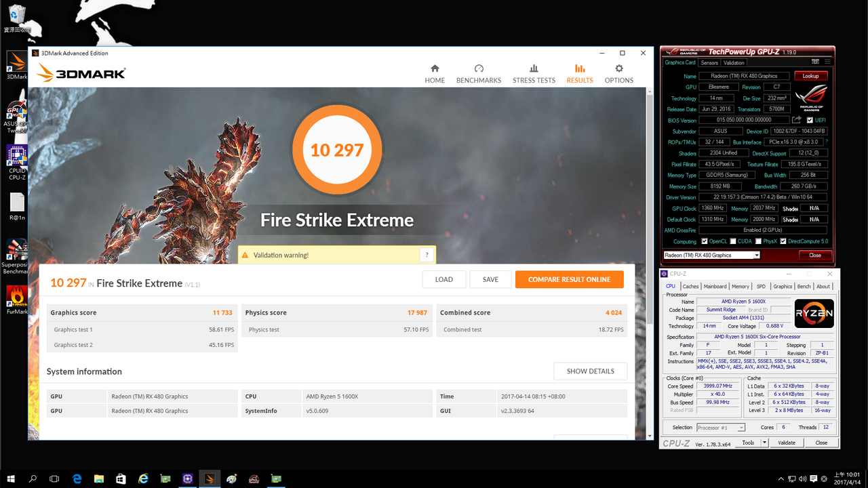Open the 3DMark desktop shortcut

click(x=17, y=66)
